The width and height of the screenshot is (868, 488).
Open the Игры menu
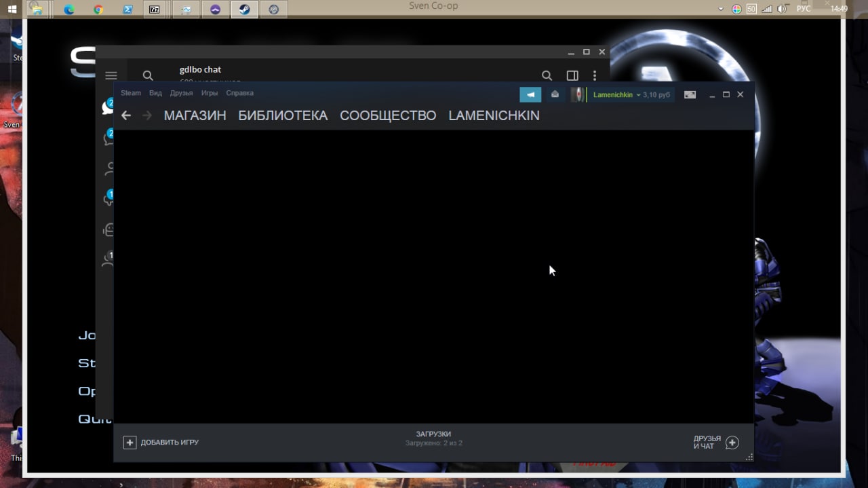tap(210, 93)
